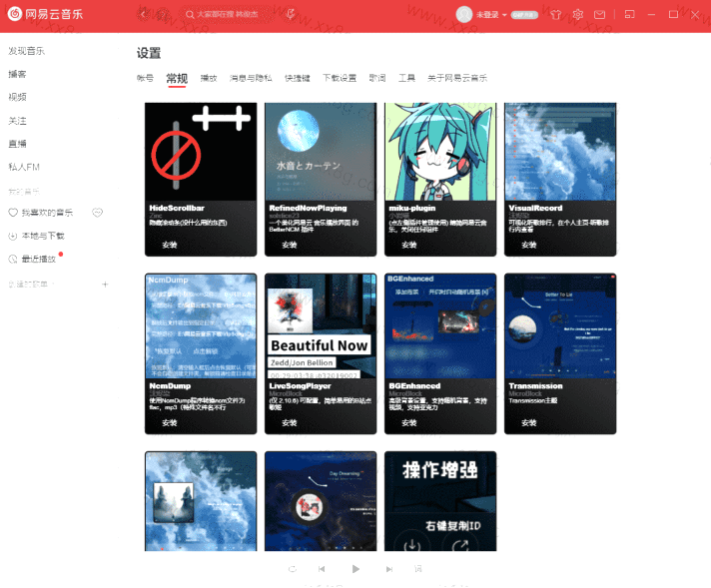The height and width of the screenshot is (588, 711).
Task: Click the NetEase Cloud Music logo
Action: pos(45,14)
